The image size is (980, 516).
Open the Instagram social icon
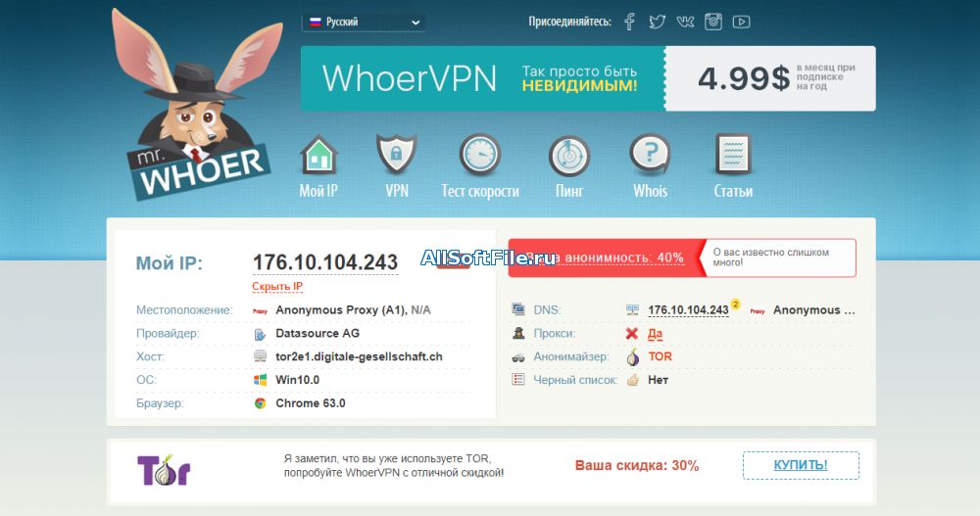click(x=713, y=22)
